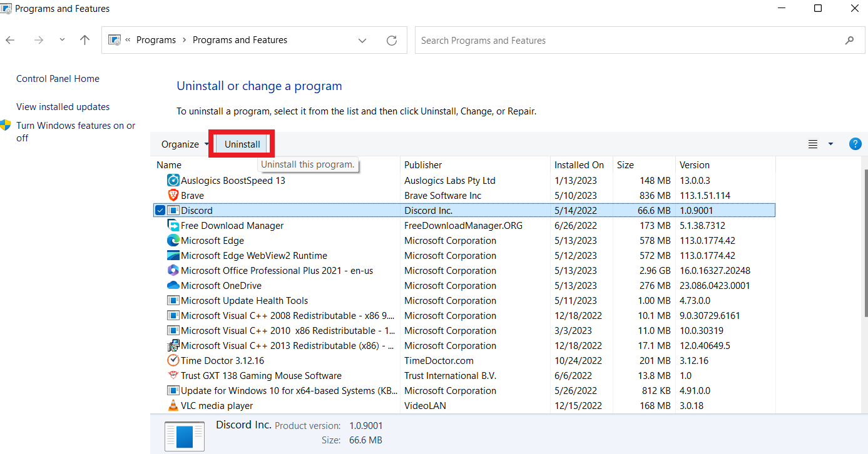Click the Free Download Manager icon
The height and width of the screenshot is (454, 868).
173,225
